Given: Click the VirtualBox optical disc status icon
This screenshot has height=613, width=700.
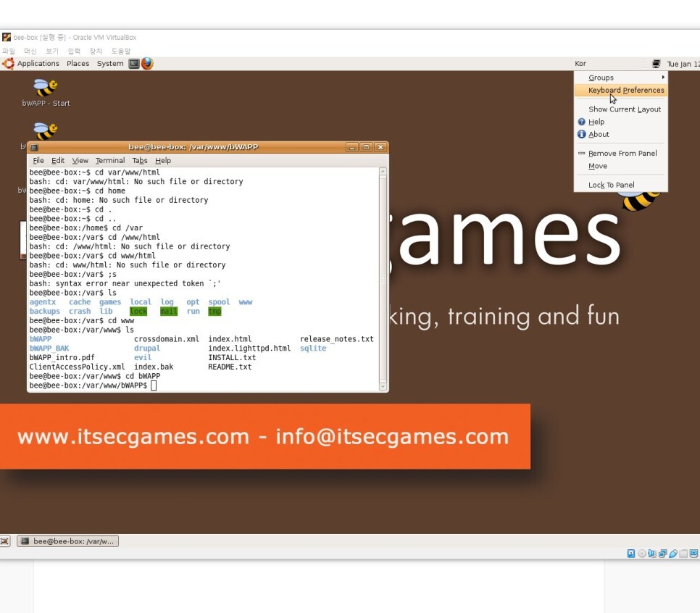Looking at the screenshot, I should (x=641, y=554).
